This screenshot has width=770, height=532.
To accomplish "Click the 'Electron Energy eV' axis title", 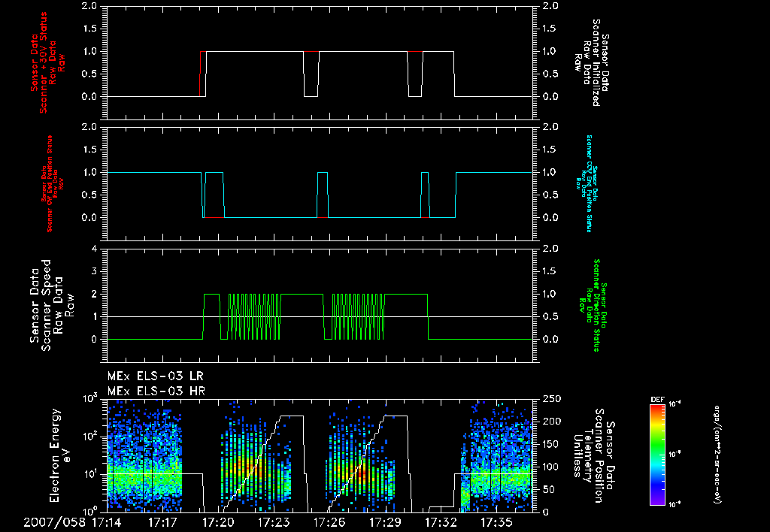I will point(60,455).
